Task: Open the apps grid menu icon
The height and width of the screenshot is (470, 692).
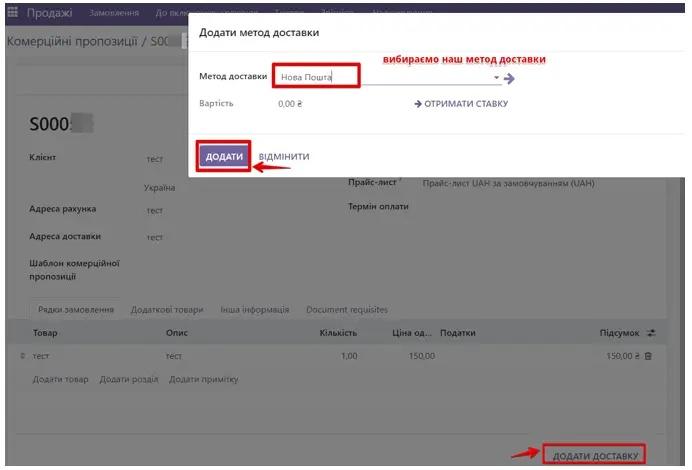Action: [13, 13]
